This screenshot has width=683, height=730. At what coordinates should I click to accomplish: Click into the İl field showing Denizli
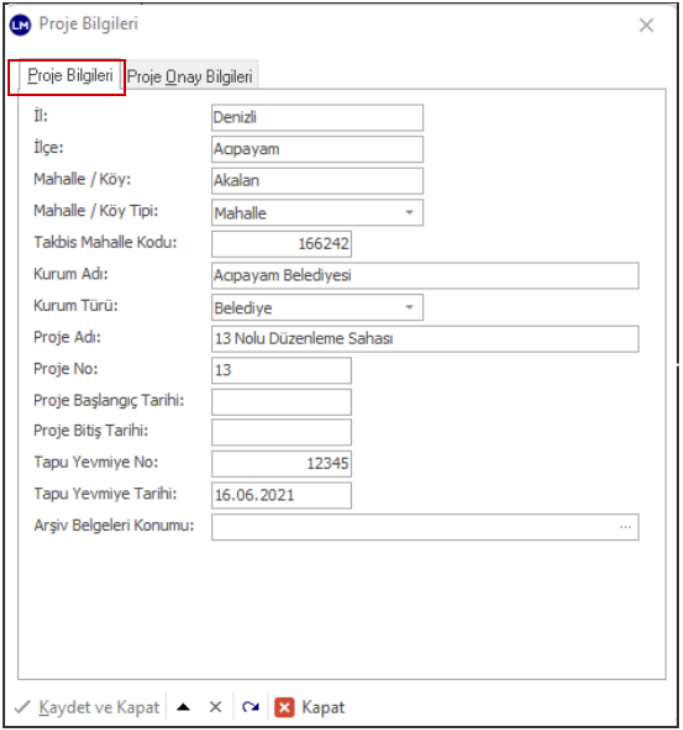[x=317, y=118]
